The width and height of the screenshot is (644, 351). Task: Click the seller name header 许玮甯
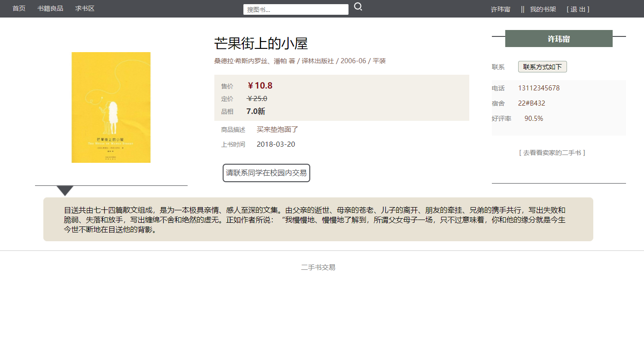559,39
